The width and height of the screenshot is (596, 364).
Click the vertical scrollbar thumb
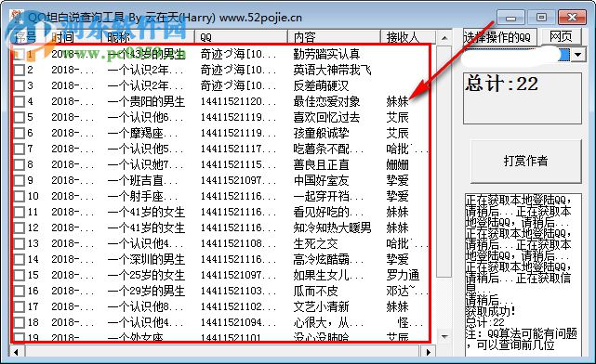(x=444, y=162)
